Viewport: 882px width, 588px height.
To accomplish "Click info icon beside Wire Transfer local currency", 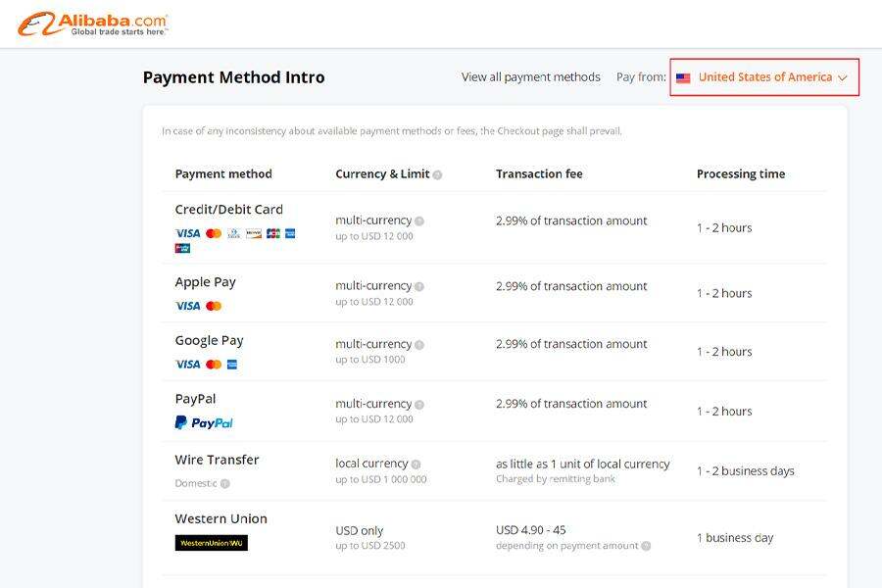I will click(x=416, y=465).
